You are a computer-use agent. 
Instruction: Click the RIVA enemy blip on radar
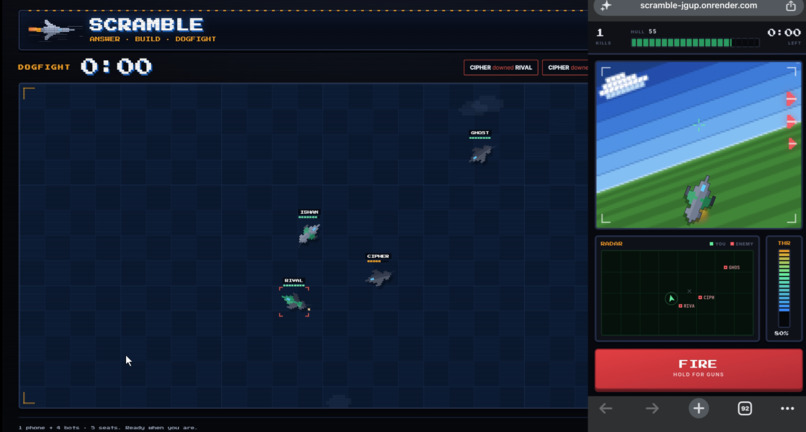coord(681,305)
